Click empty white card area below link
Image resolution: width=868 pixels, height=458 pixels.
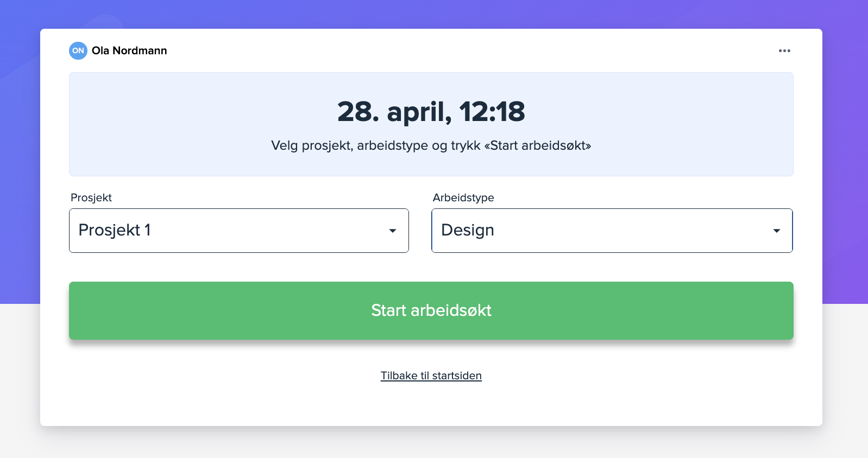431,404
